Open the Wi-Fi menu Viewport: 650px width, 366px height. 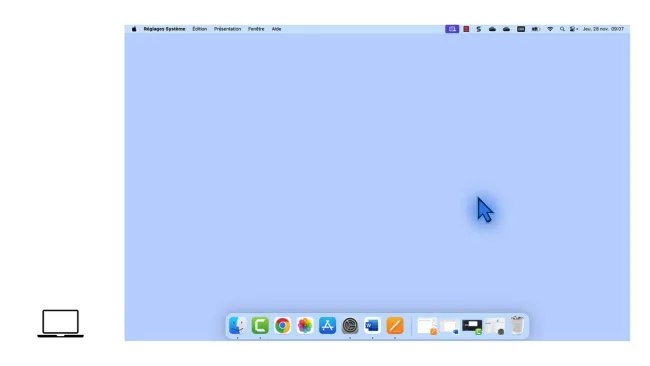coord(550,29)
